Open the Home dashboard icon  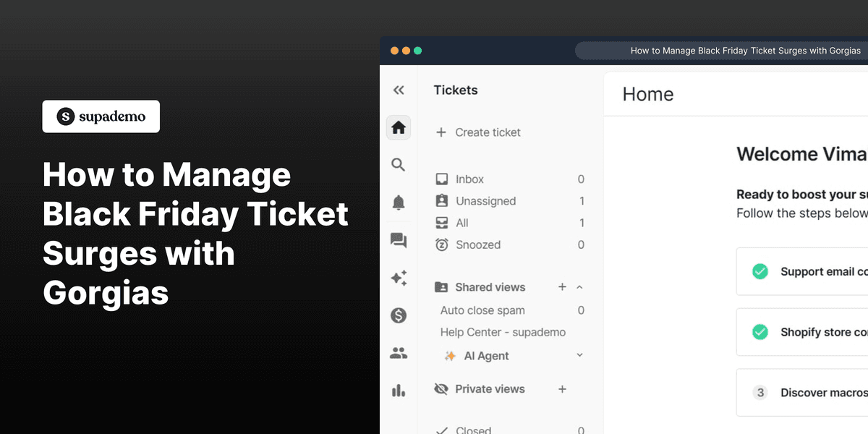tap(398, 127)
